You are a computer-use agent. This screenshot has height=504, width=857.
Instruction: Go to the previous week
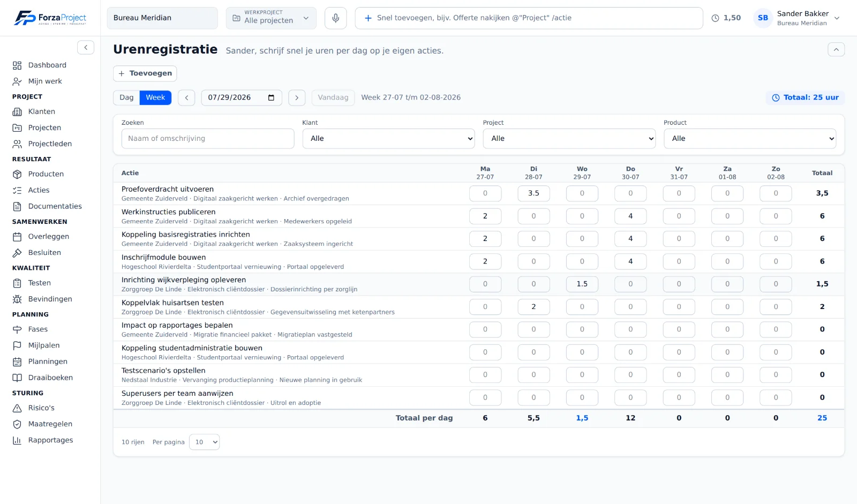[186, 97]
